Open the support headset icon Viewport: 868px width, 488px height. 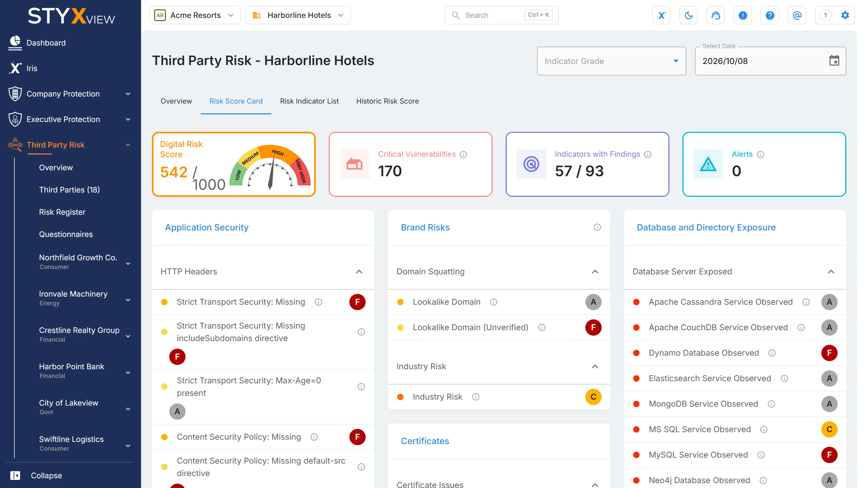click(715, 15)
